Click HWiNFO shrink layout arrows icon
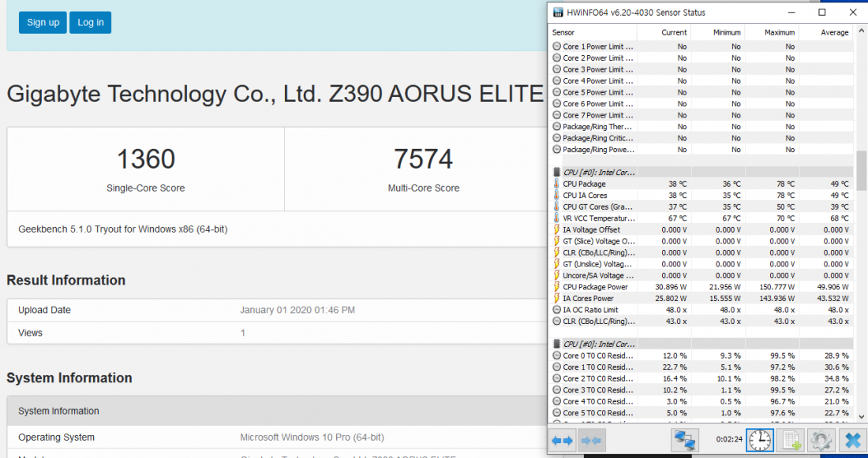Image resolution: width=868 pixels, height=458 pixels. pyautogui.click(x=590, y=441)
